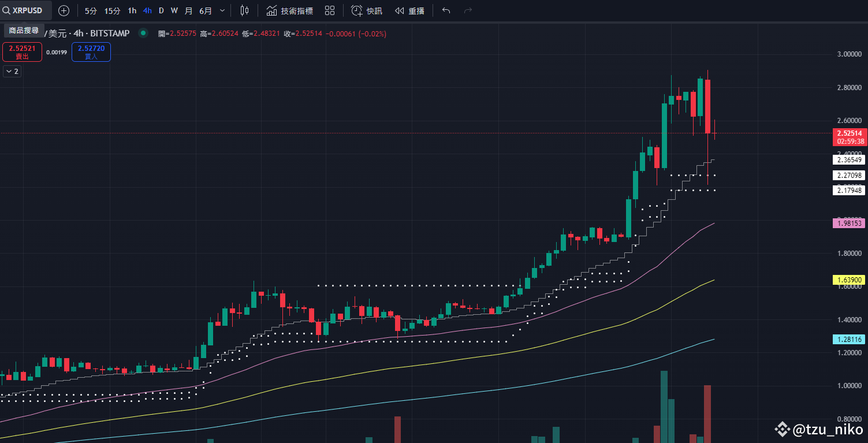868x443 pixels.
Task: Click the 2.80000 price scale tick
Action: (x=849, y=87)
